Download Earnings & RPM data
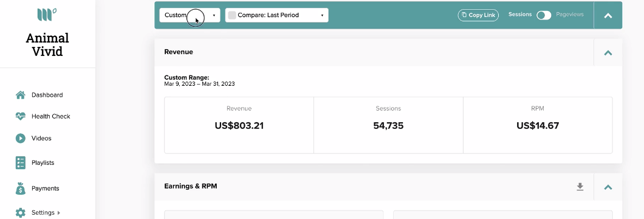 pyautogui.click(x=580, y=187)
